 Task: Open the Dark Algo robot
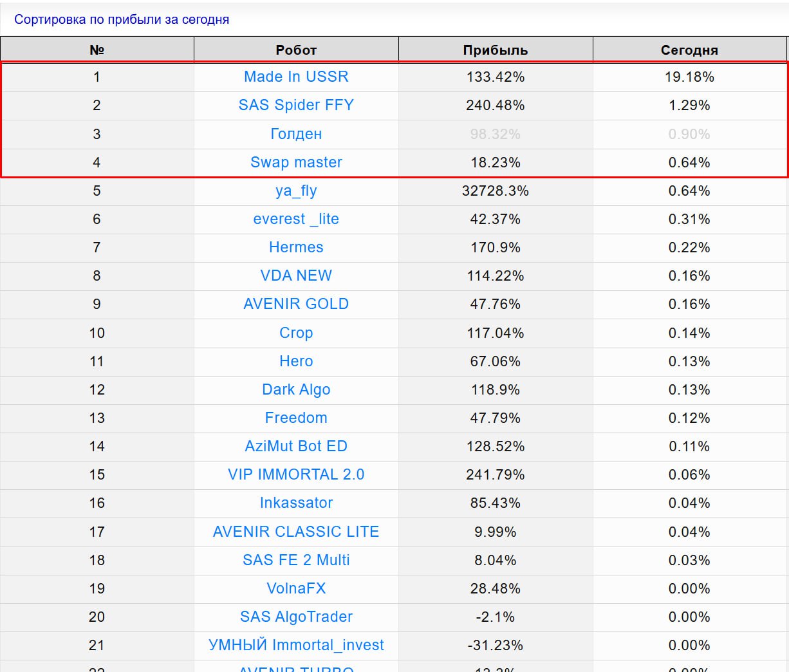[296, 389]
